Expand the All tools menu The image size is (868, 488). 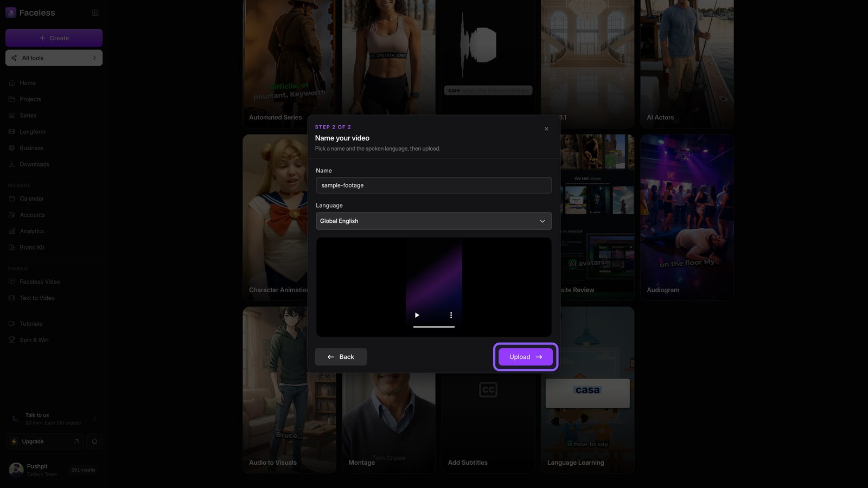(54, 58)
